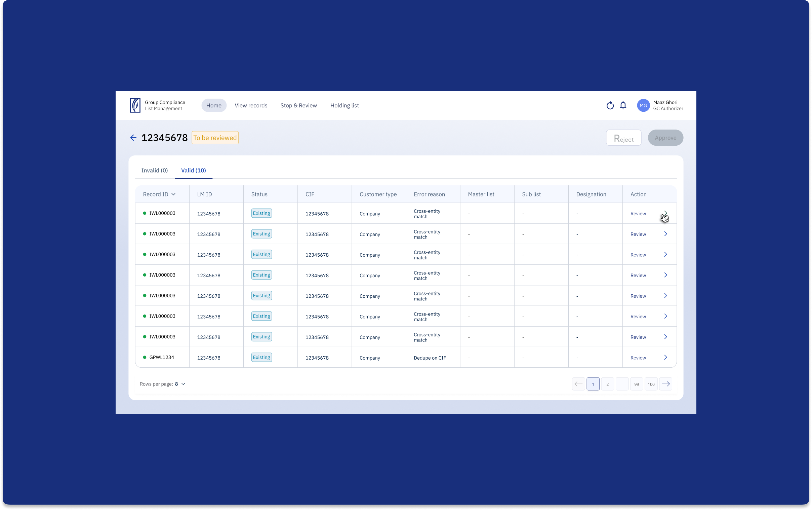The width and height of the screenshot is (812, 510).
Task: Switch to the Invalid (0) tab
Action: click(154, 170)
